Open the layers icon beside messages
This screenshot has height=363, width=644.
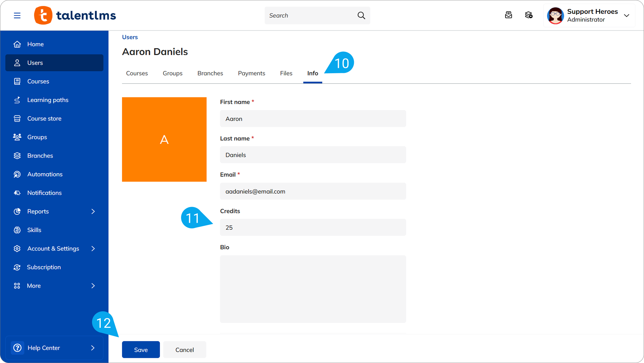point(528,15)
